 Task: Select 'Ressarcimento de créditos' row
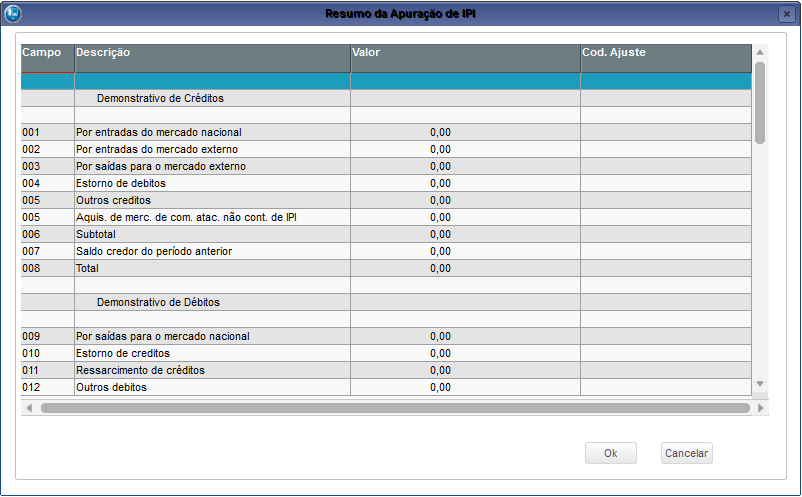386,370
